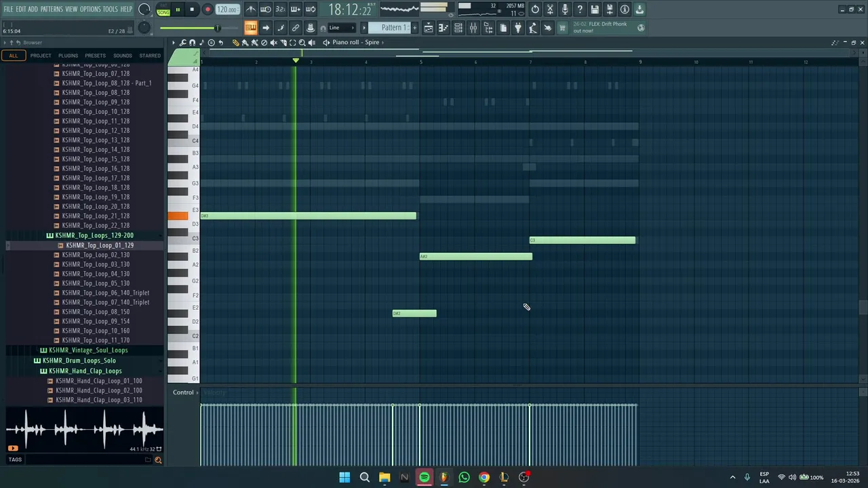This screenshot has width=868, height=488.
Task: Toggle wait for input before playing
Action: 266,9
